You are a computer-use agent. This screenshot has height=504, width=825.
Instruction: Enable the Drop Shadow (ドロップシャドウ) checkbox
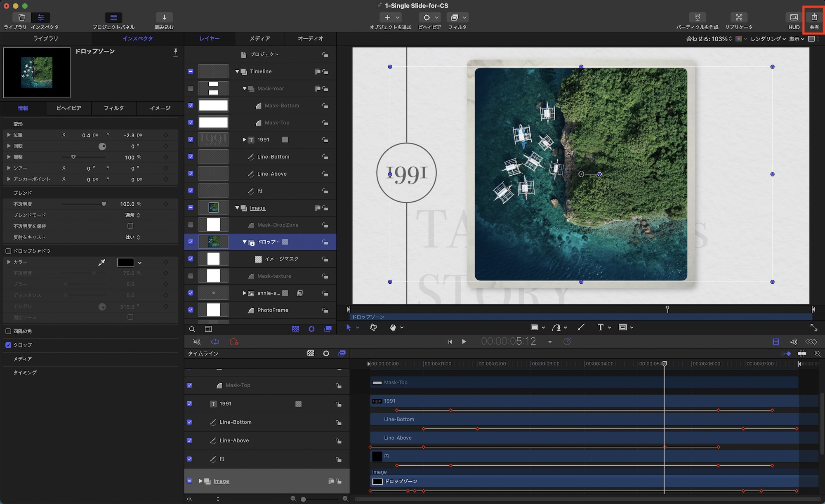(x=8, y=251)
